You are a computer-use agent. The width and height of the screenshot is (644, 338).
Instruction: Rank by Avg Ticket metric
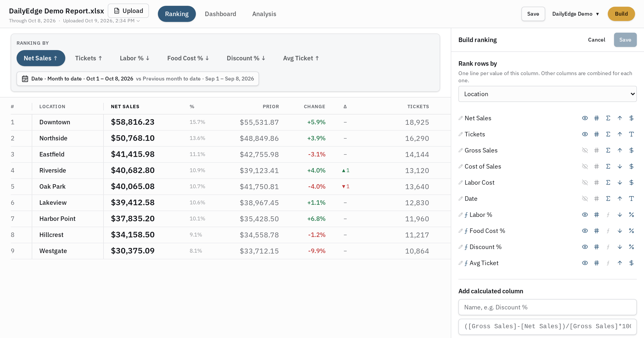[x=301, y=58]
